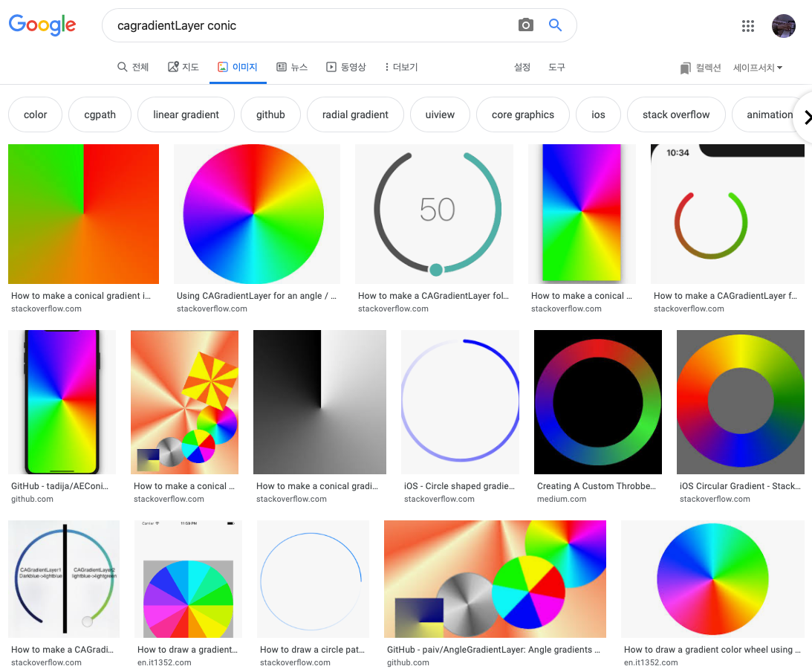
Task: Switch to the 동영상 tab
Action: pyautogui.click(x=346, y=67)
